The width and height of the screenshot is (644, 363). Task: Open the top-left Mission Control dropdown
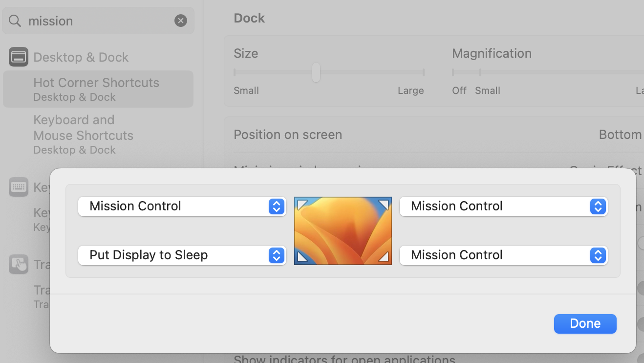[182, 206]
